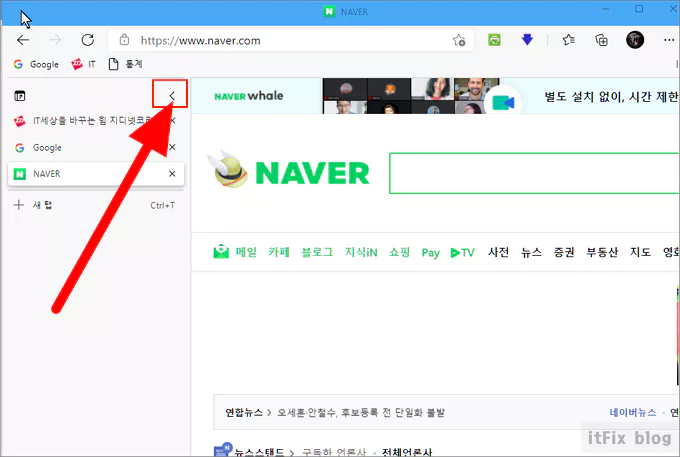Click the banner text 별도 설치 없이

point(584,96)
